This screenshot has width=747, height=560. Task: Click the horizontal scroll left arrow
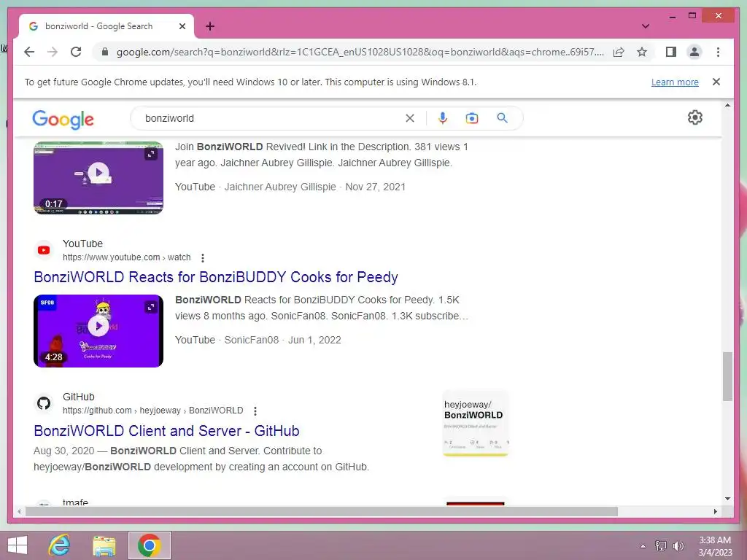coord(19,511)
